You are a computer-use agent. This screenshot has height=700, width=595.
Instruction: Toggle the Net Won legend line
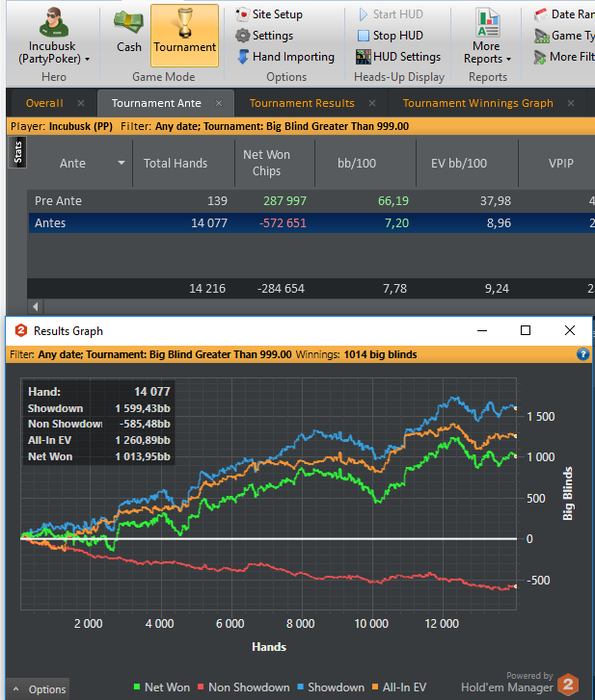(x=162, y=687)
